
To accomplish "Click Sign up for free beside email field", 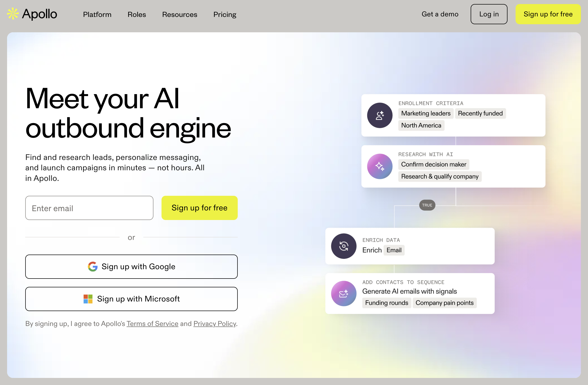I will [x=199, y=208].
